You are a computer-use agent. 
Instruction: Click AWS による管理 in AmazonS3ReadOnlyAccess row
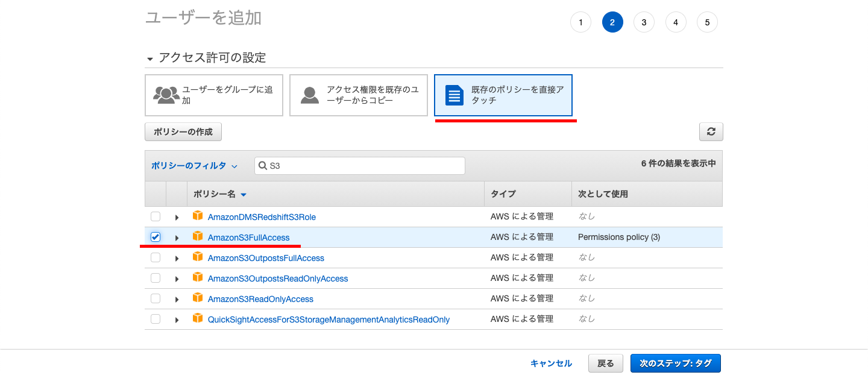click(x=522, y=298)
